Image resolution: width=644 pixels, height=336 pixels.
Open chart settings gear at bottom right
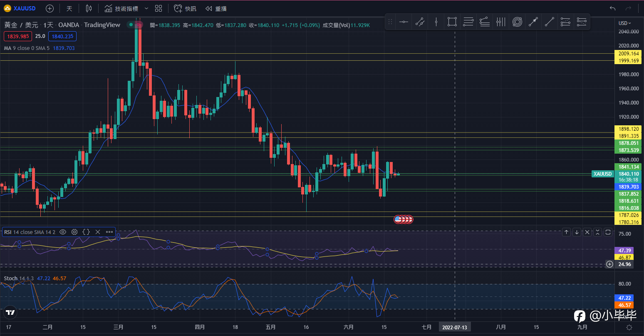point(629,327)
